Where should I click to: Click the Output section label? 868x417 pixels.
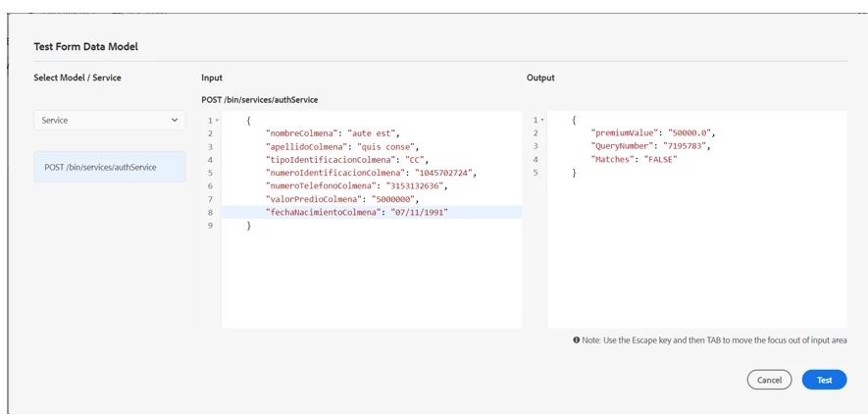540,78
